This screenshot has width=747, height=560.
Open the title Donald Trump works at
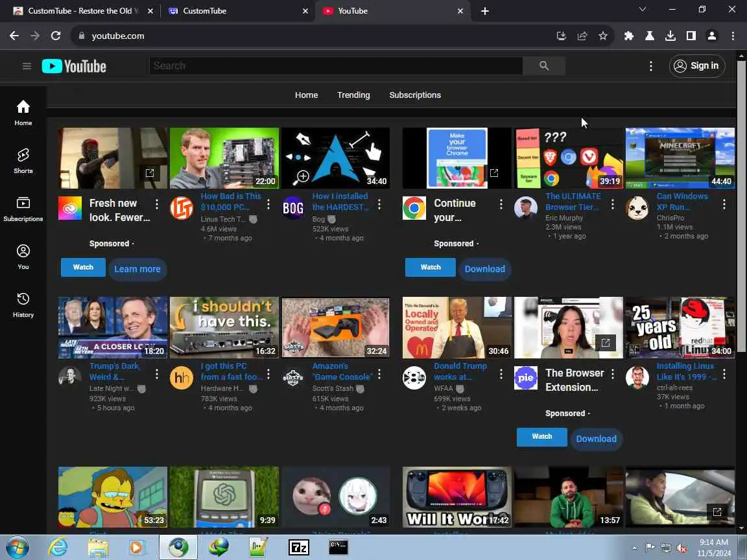(460, 371)
